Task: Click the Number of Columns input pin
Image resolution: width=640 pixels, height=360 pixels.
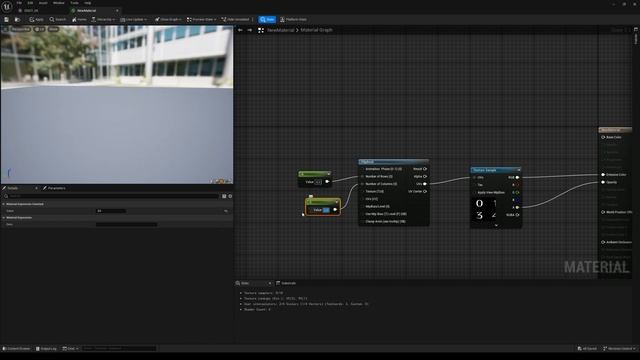Action: 362,184
